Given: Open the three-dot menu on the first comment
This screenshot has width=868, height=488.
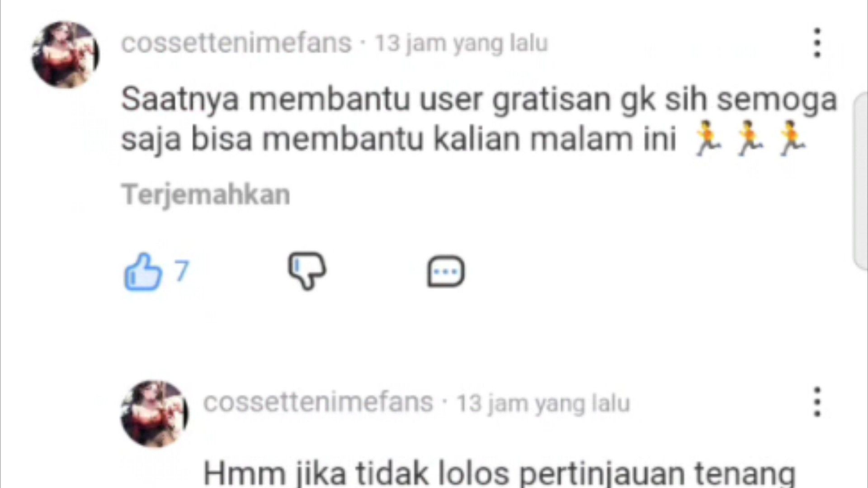Looking at the screenshot, I should pos(817,43).
